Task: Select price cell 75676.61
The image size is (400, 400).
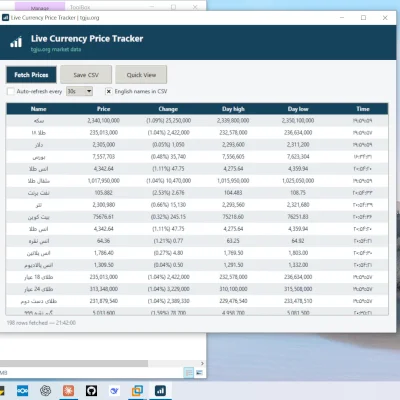Action: (103, 217)
